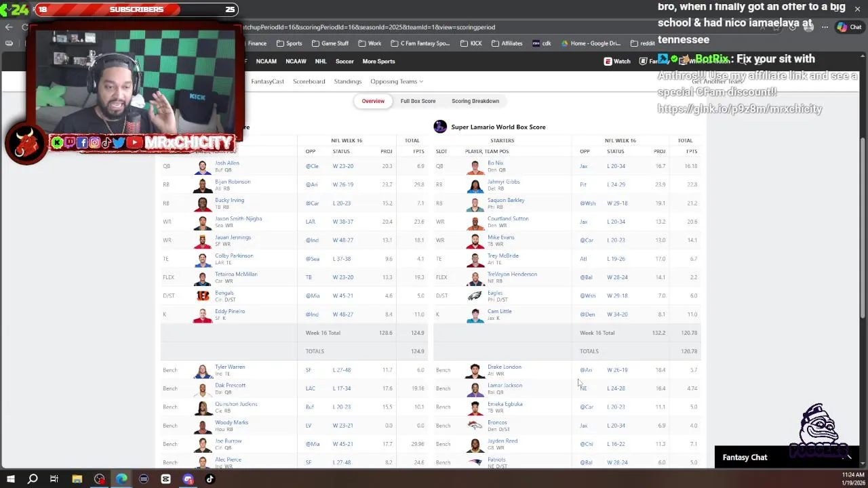Open Bijan Robinson's player link
Image resolution: width=868 pixels, height=488 pixels.
(x=233, y=182)
